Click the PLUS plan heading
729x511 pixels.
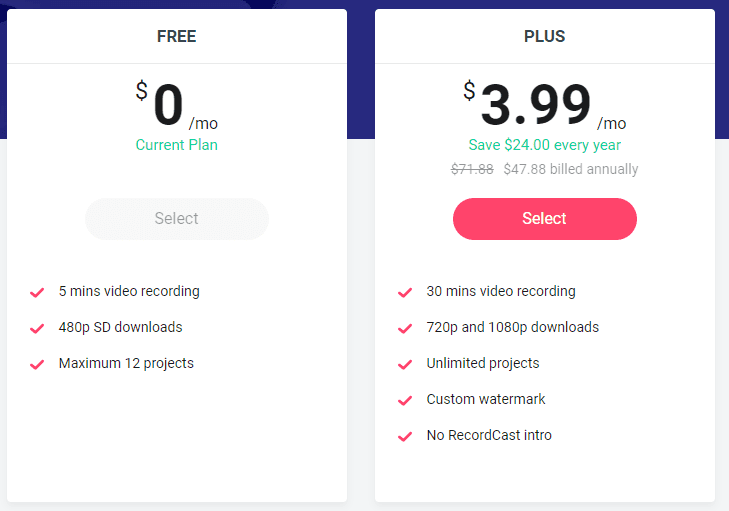click(544, 37)
